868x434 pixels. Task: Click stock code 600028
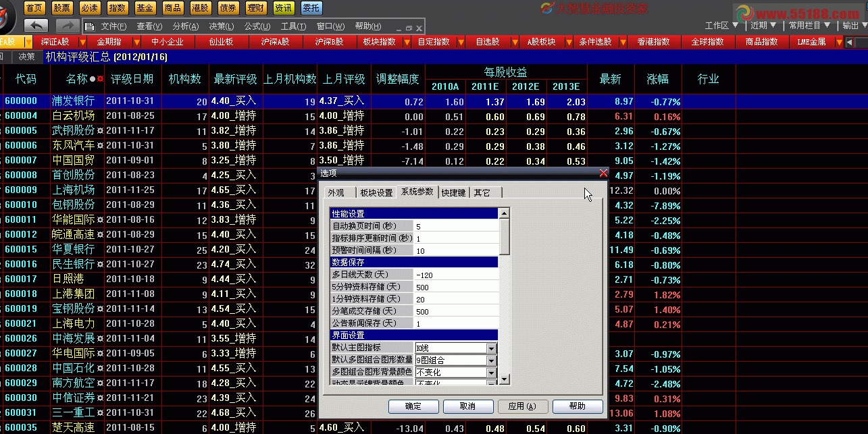pyautogui.click(x=21, y=369)
